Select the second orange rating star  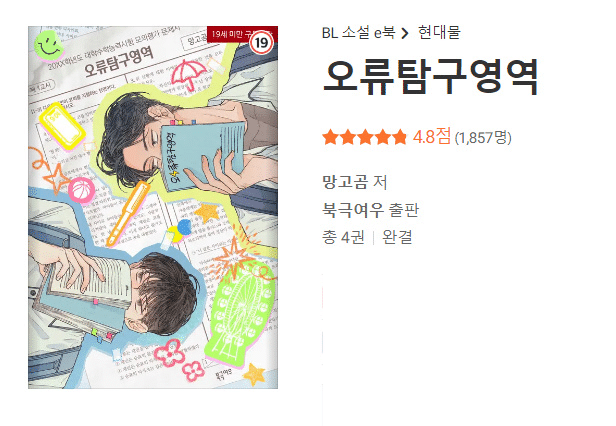pyautogui.click(x=348, y=137)
